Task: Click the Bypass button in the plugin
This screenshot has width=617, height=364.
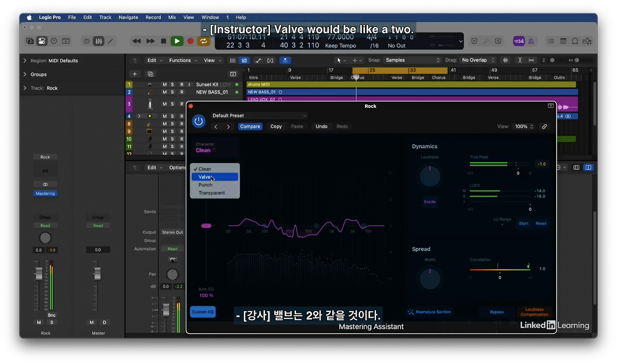Action: click(496, 312)
